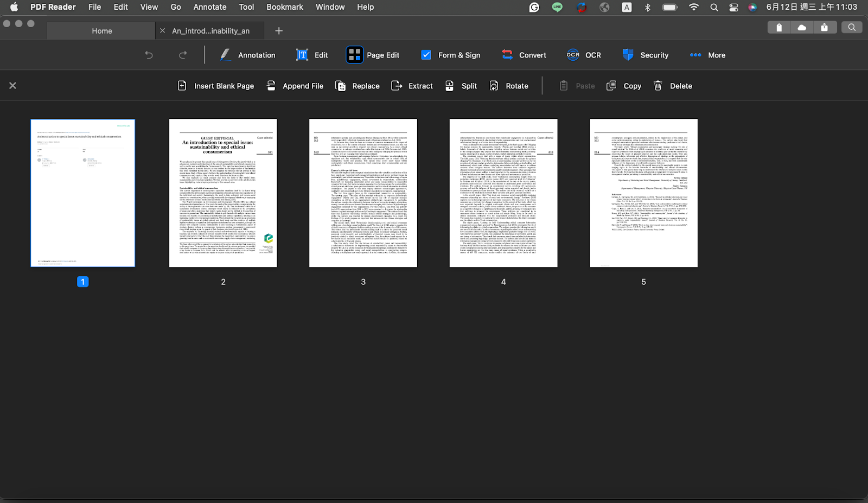This screenshot has height=503, width=868.
Task: Select page 3 thumbnail
Action: click(x=363, y=193)
